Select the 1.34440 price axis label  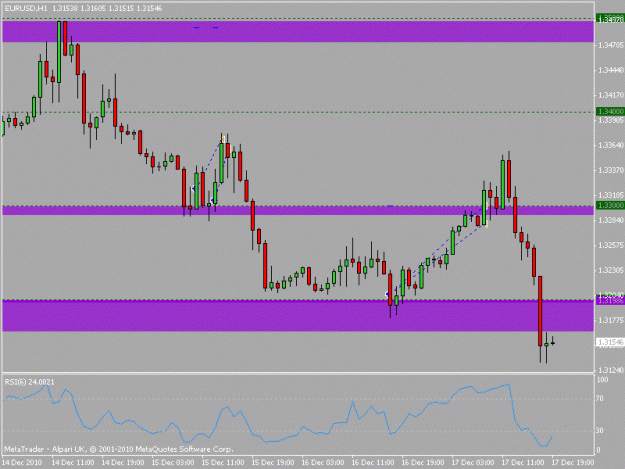coord(611,71)
